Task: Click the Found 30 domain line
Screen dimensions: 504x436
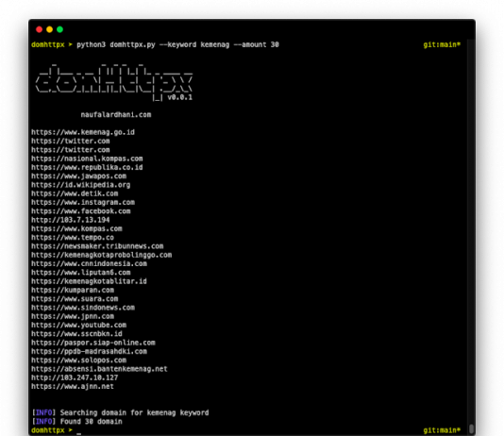Action: [76, 421]
